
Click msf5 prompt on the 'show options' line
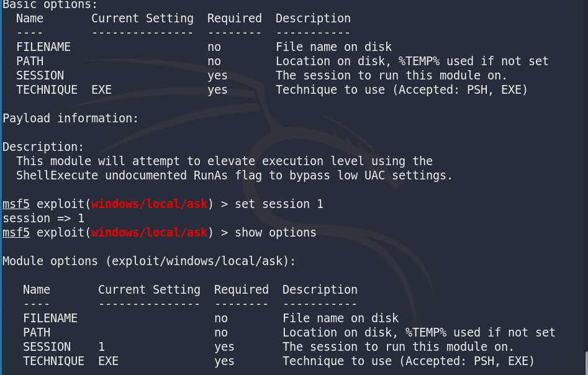coord(16,232)
